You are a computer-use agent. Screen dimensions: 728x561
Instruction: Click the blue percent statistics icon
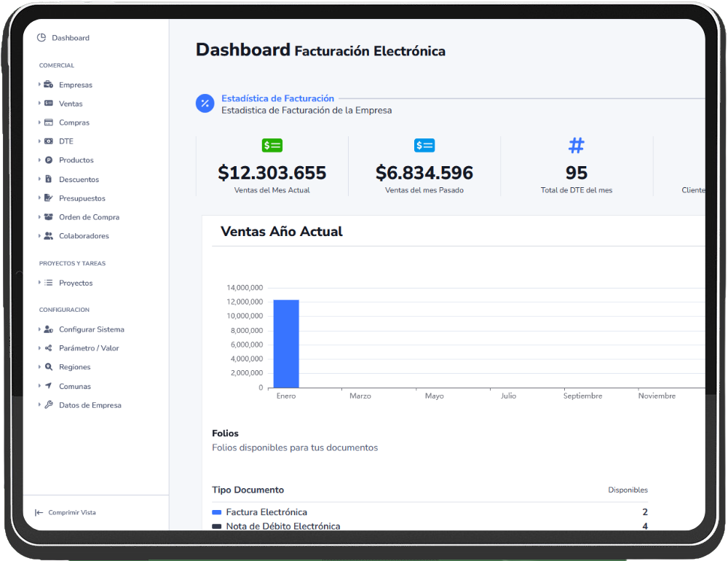pyautogui.click(x=205, y=103)
